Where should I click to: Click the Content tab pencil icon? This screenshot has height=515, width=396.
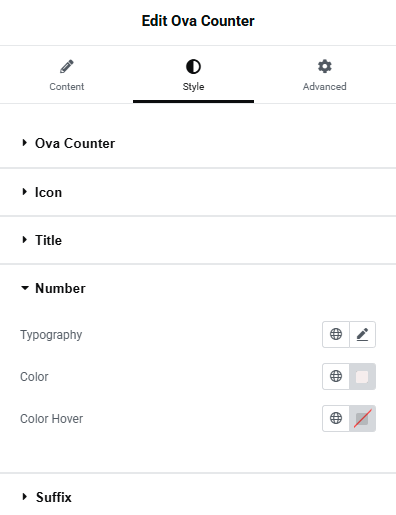point(67,66)
